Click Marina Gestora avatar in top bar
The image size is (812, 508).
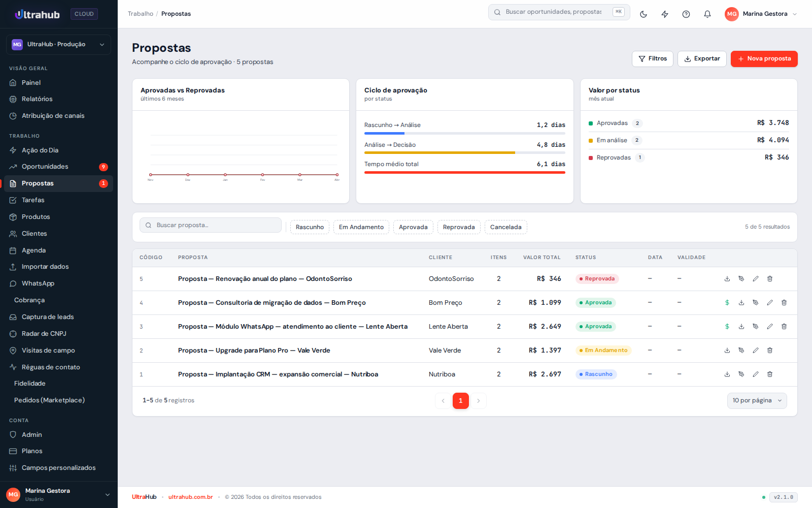pyautogui.click(x=732, y=14)
